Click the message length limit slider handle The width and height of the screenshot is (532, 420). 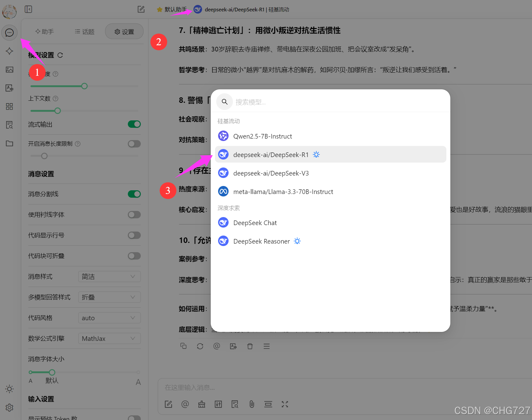tap(44, 156)
